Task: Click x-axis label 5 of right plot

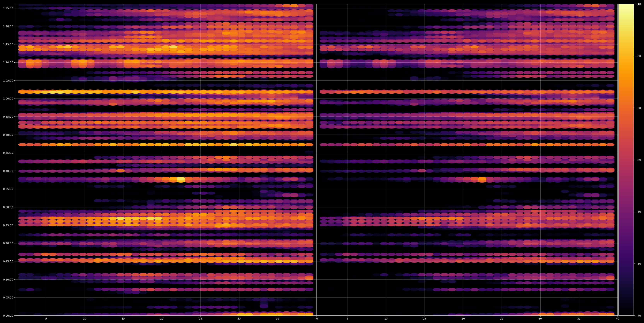Action: point(347,319)
